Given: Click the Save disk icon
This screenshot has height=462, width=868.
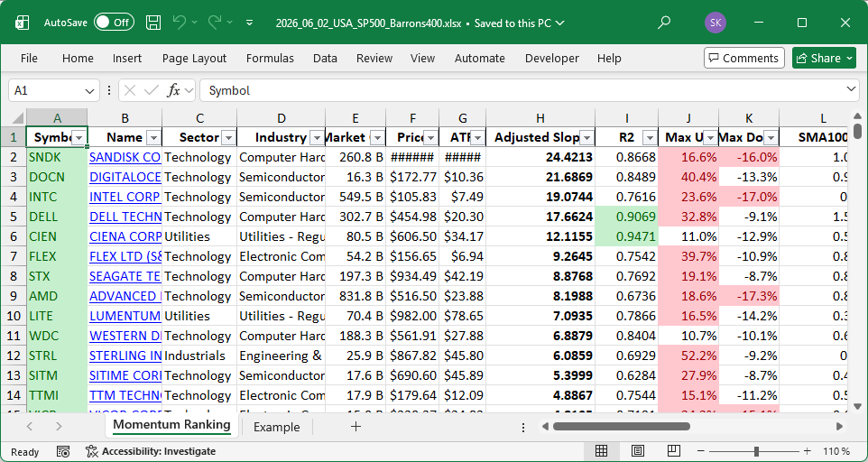Looking at the screenshot, I should [153, 23].
